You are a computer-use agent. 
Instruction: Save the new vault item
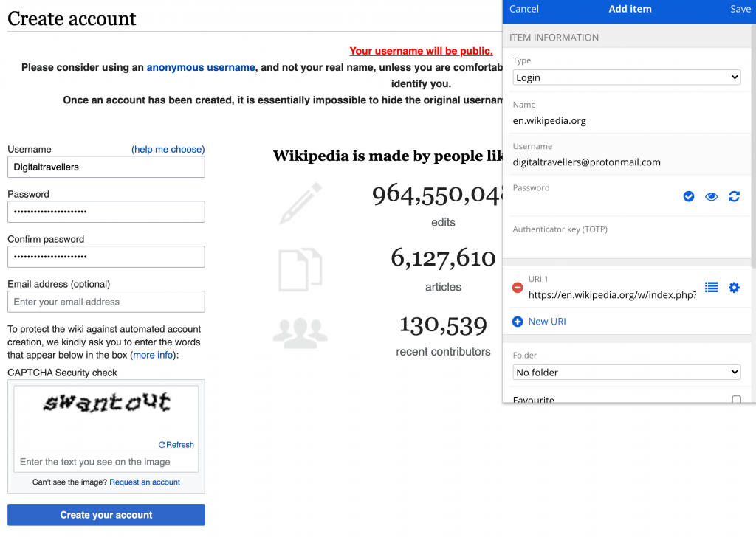740,9
